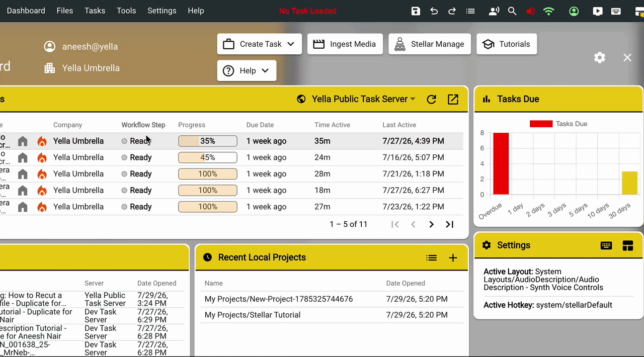Sort by the Progress column header
This screenshot has width=644, height=357.
click(x=192, y=125)
